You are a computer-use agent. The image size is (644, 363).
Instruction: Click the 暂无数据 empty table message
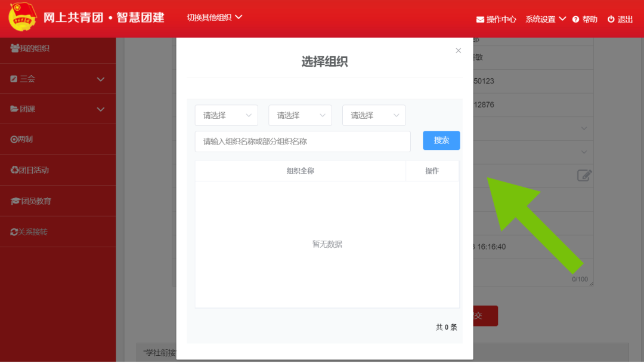tap(327, 244)
